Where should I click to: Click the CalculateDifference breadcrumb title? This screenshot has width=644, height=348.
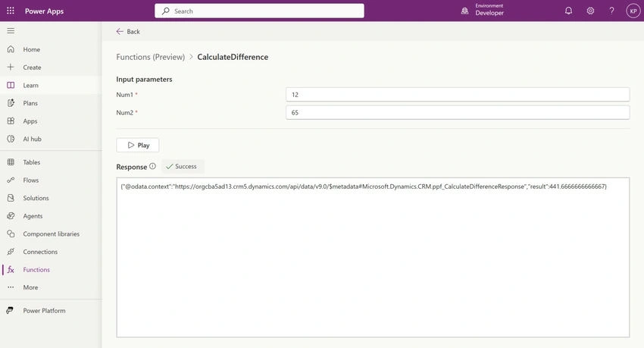(233, 57)
